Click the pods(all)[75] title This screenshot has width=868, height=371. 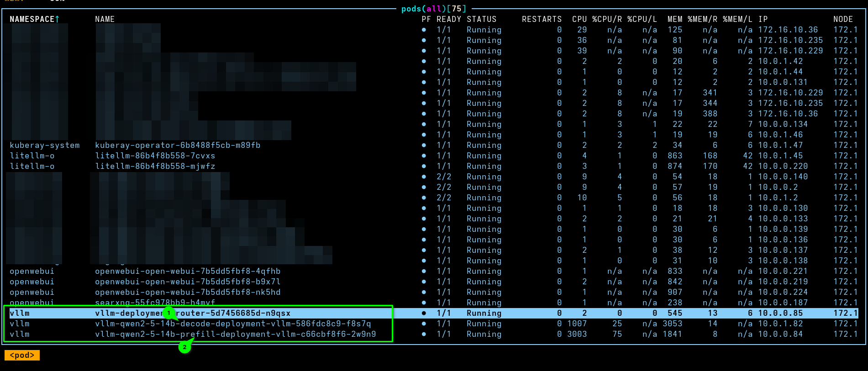pyautogui.click(x=434, y=9)
